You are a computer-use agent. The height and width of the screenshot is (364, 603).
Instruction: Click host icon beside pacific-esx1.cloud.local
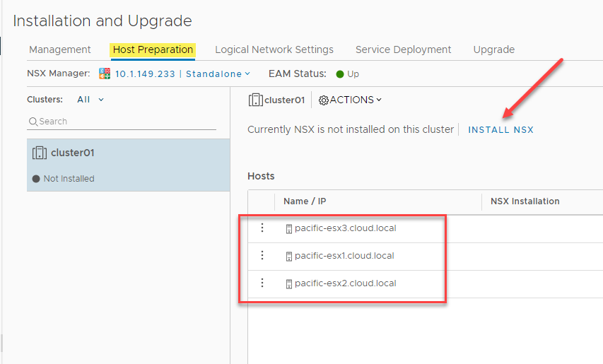289,257
